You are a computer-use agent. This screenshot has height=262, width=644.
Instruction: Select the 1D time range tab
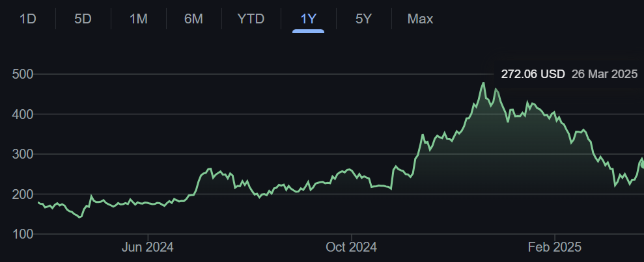(x=28, y=19)
